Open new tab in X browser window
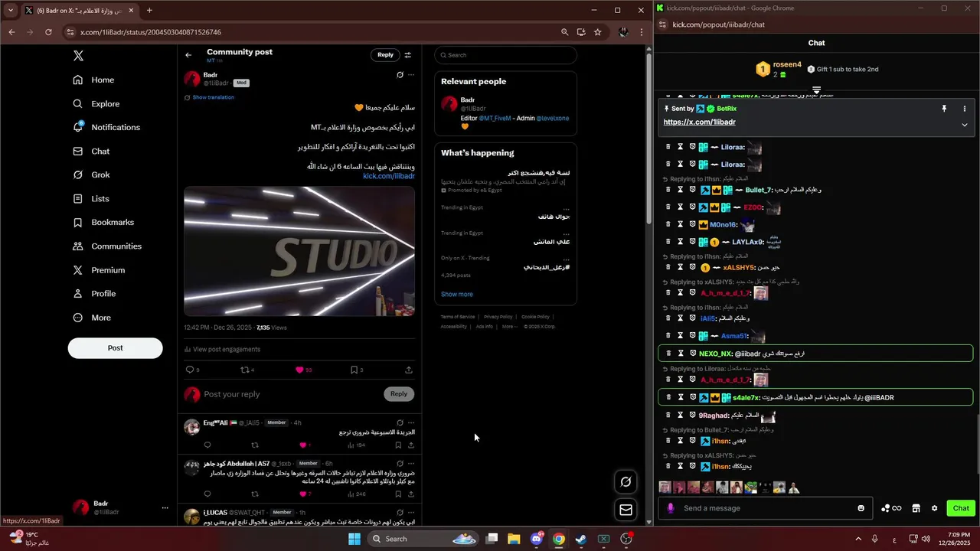Viewport: 980px width, 551px height. (x=149, y=11)
